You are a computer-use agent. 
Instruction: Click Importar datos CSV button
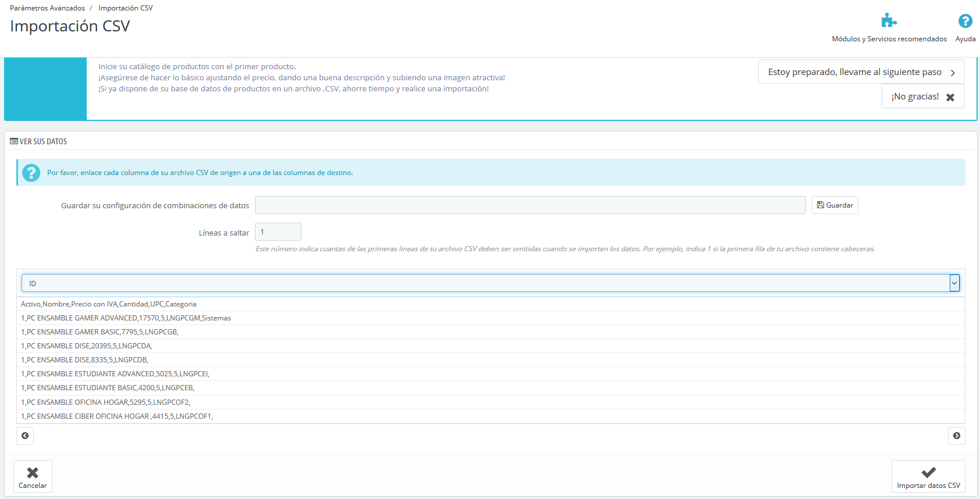tap(928, 476)
